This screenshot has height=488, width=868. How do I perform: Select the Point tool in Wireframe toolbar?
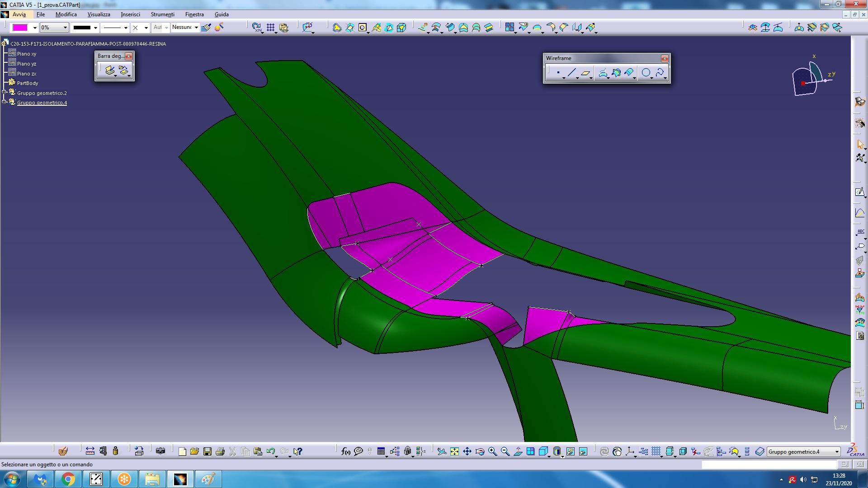[x=558, y=73]
